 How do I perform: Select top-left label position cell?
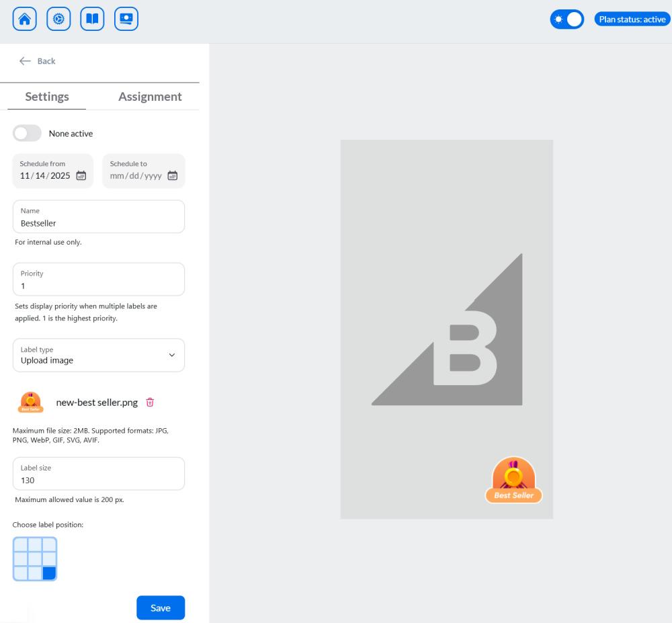20,544
